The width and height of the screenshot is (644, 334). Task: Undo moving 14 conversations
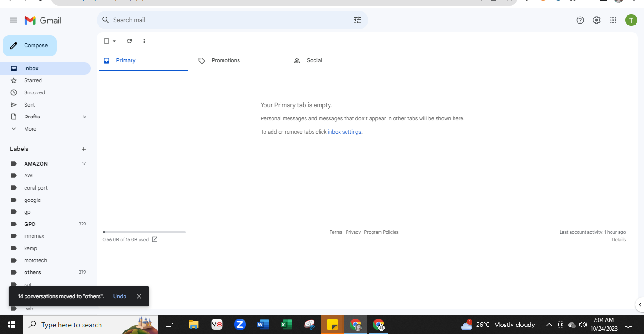pyautogui.click(x=120, y=296)
